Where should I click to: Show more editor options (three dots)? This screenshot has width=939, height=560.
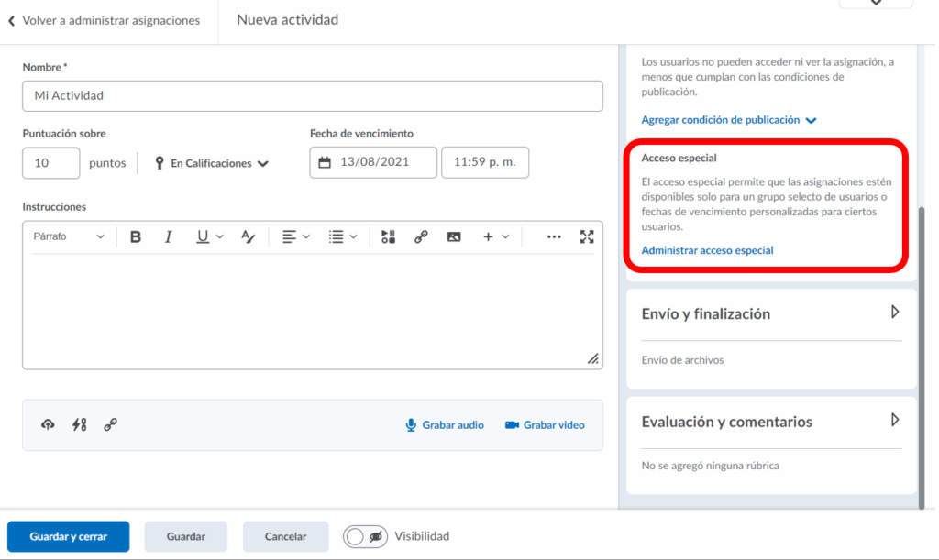pos(554,236)
